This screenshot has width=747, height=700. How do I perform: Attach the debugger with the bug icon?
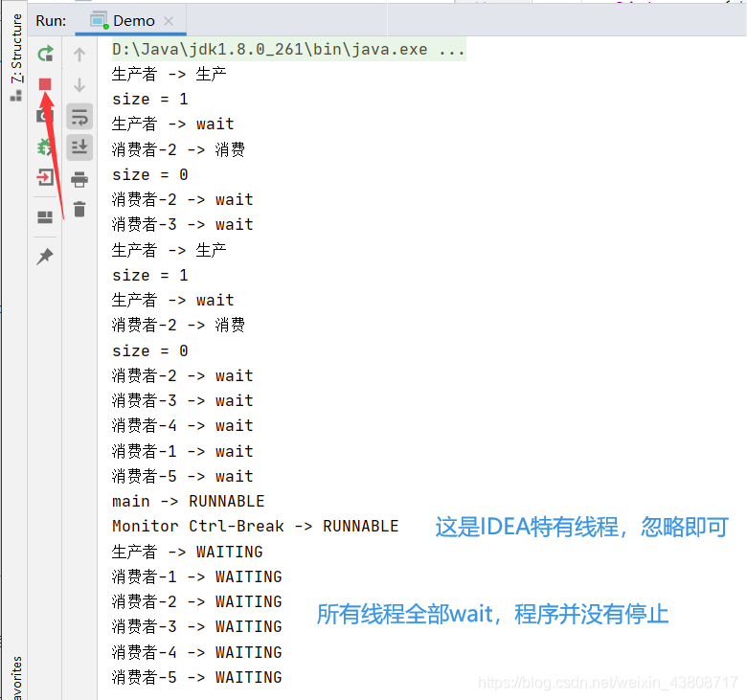tap(43, 147)
